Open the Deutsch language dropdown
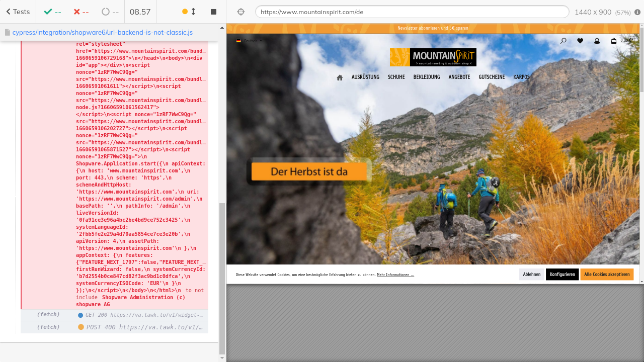 pyautogui.click(x=250, y=41)
